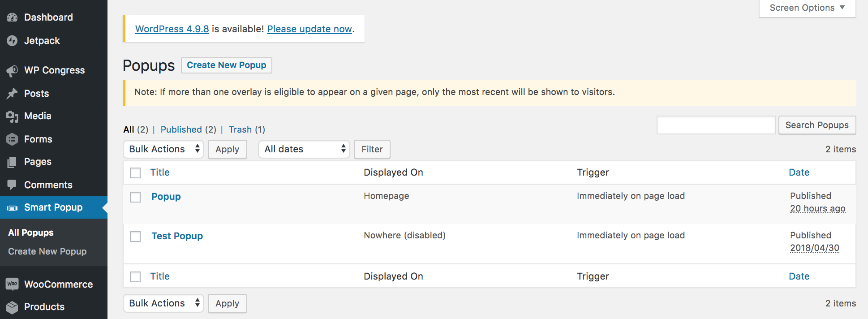Open the WordPress 4.9.8 link
The width and height of the screenshot is (868, 319).
click(172, 29)
